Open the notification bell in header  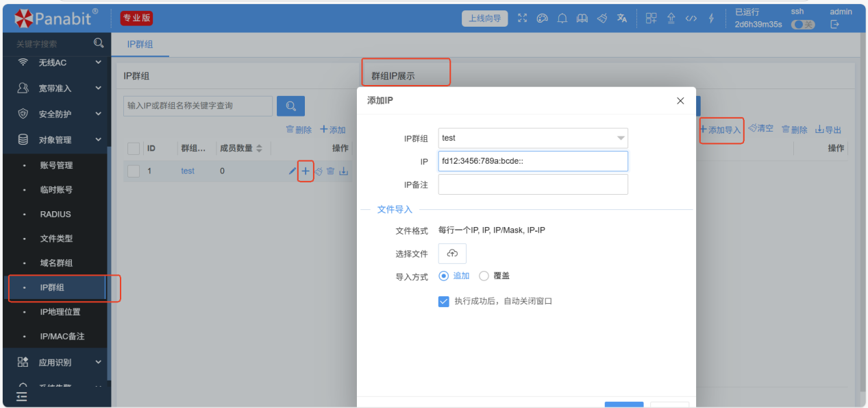tap(562, 19)
